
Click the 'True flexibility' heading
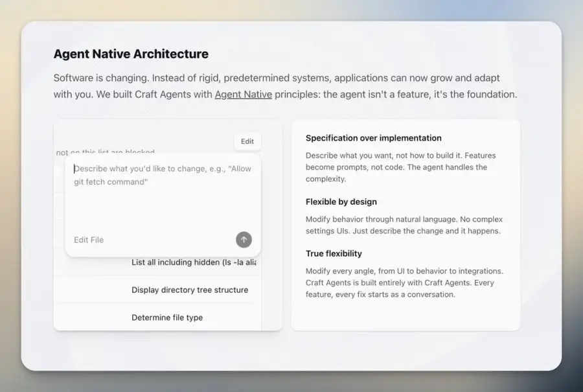coord(334,253)
